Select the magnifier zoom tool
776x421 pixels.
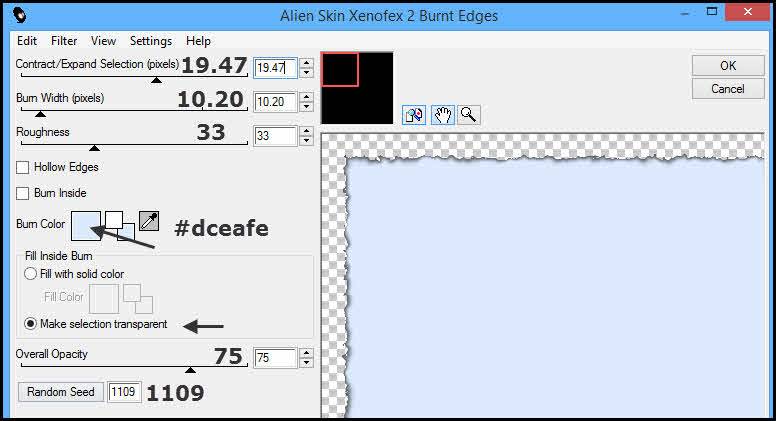coord(469,115)
